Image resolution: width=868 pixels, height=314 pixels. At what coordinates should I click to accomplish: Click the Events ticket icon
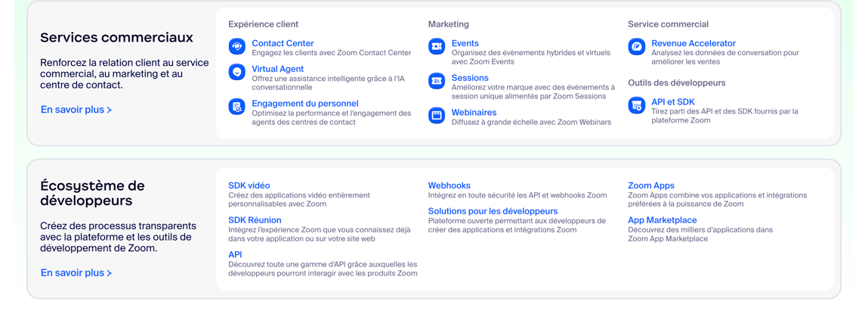coord(437,46)
